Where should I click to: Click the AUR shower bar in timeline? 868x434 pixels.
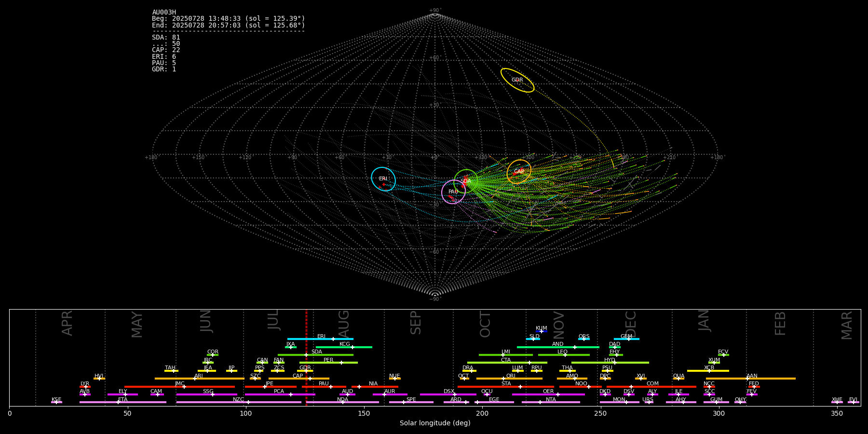coord(390,394)
